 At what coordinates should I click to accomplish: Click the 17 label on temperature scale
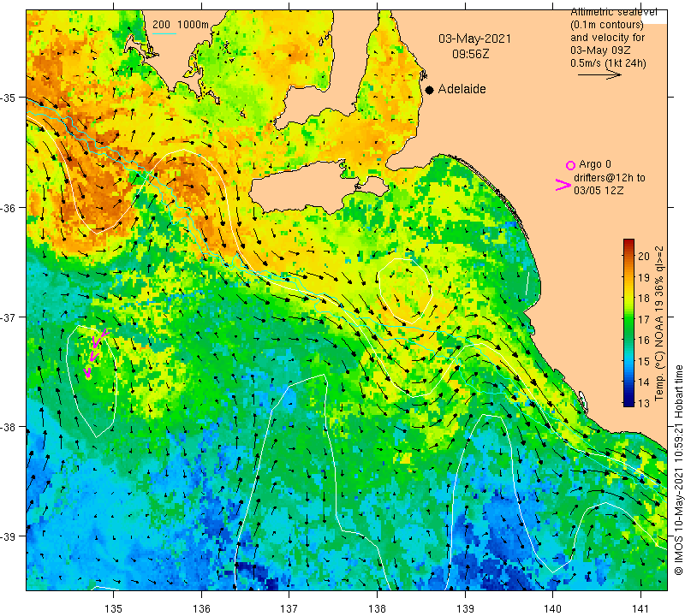point(644,319)
